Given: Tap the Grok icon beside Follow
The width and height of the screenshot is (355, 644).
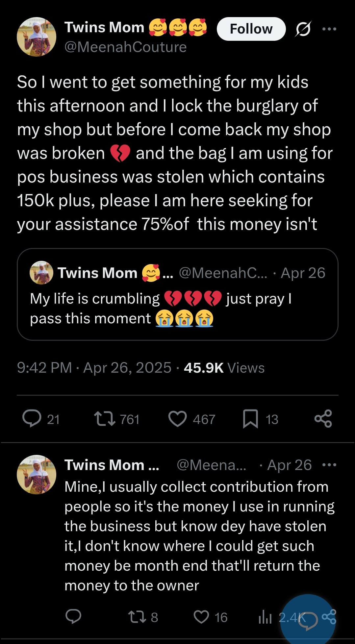Looking at the screenshot, I should [x=303, y=29].
